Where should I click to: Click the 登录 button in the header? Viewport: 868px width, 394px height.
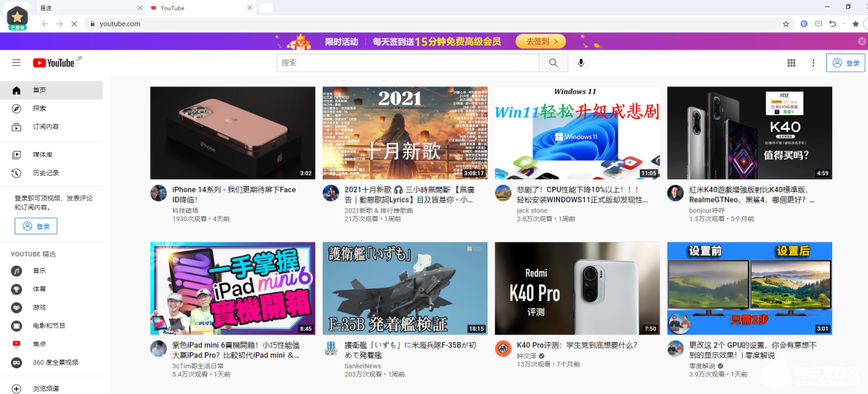(845, 63)
